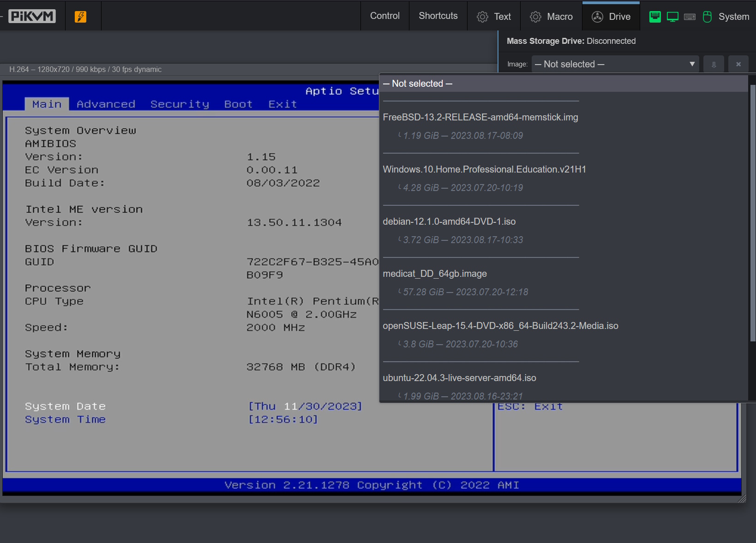Click the download image arrow button
The width and height of the screenshot is (756, 543).
coord(714,64)
